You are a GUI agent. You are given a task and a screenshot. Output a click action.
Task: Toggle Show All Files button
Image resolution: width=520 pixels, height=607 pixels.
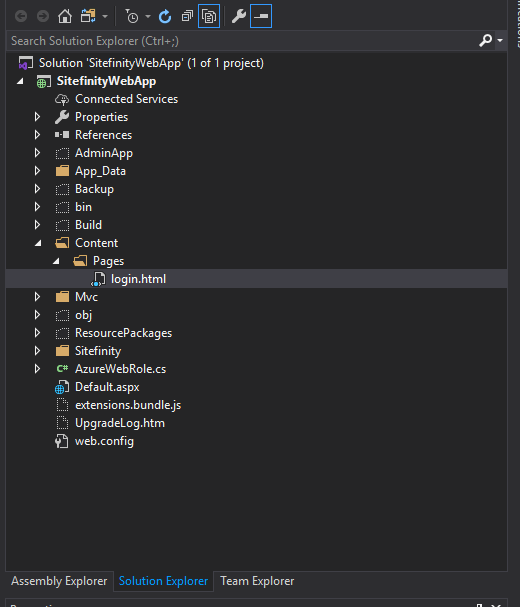pos(209,16)
